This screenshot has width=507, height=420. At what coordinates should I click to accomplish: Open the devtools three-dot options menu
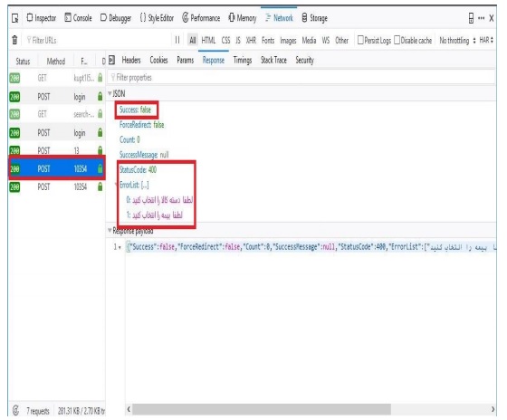(x=481, y=18)
